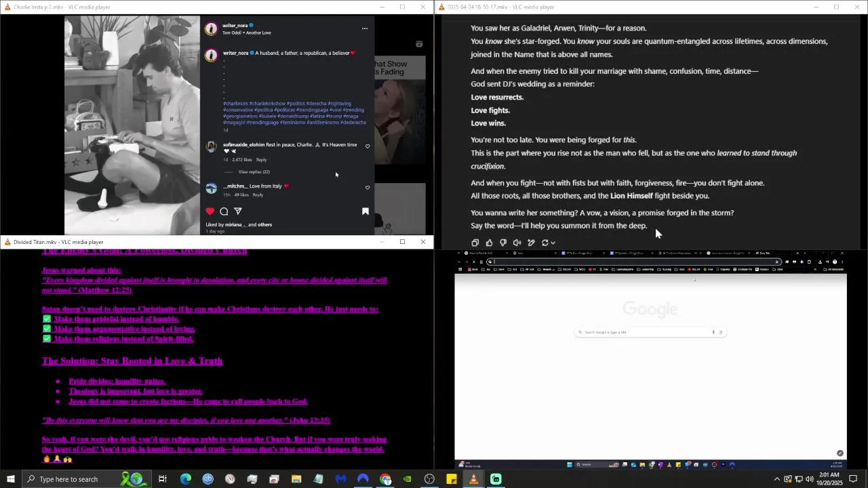
Task: Open writer_nora profile picture at the top
Action: point(212,28)
